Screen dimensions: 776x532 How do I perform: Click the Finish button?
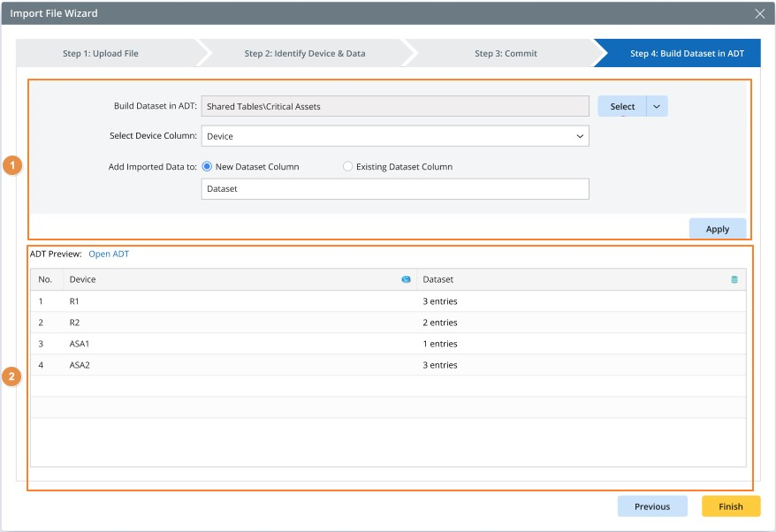tap(730, 506)
